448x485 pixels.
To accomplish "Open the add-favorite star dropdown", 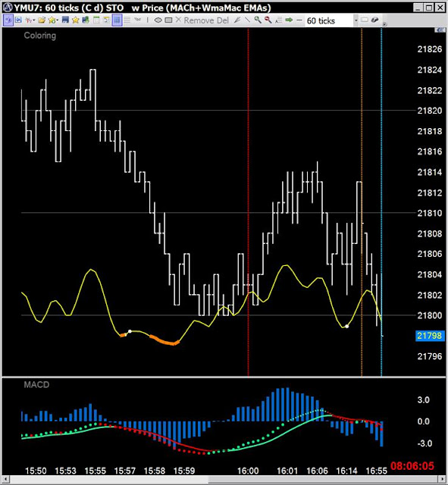I will click(53, 20).
